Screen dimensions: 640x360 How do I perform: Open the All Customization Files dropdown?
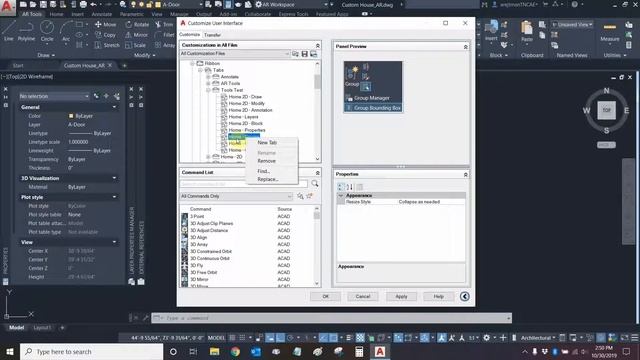coord(235,54)
